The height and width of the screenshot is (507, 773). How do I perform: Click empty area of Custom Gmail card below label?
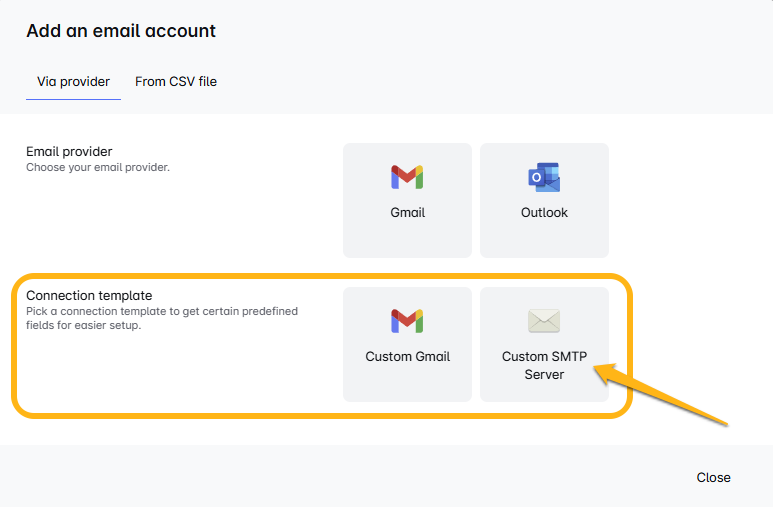[407, 383]
